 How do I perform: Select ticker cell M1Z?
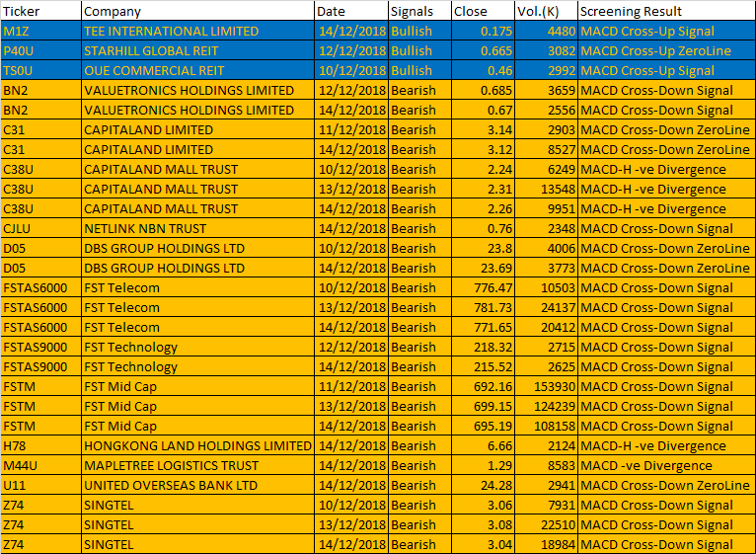[41, 31]
